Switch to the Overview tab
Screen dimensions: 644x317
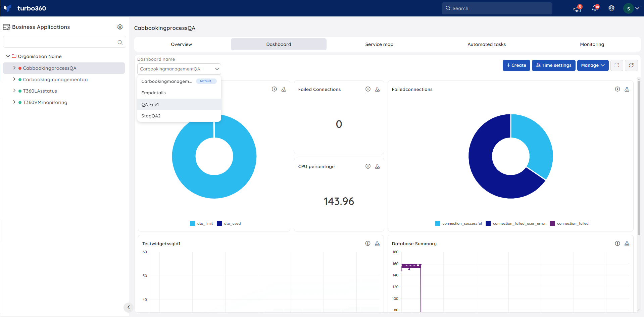pos(182,44)
